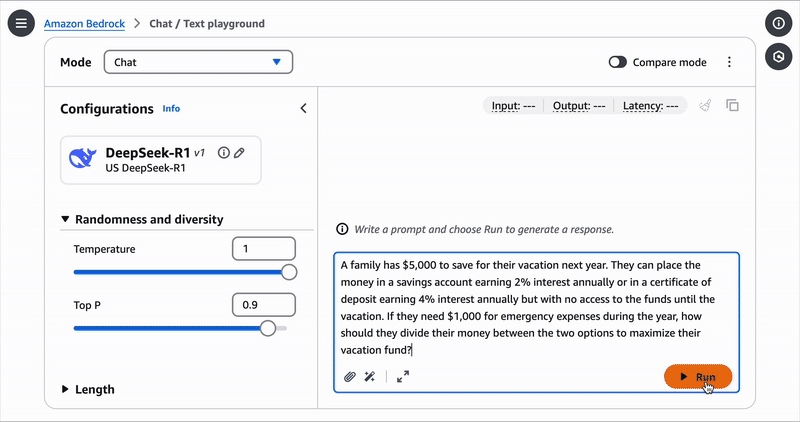The width and height of the screenshot is (800, 422).
Task: Open the top-right info panel icon
Action: coord(778,22)
